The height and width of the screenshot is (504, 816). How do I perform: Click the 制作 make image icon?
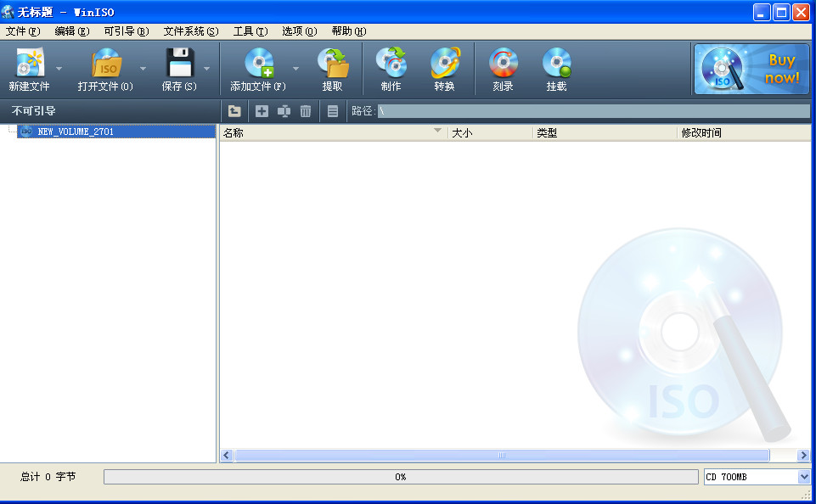[x=391, y=63]
